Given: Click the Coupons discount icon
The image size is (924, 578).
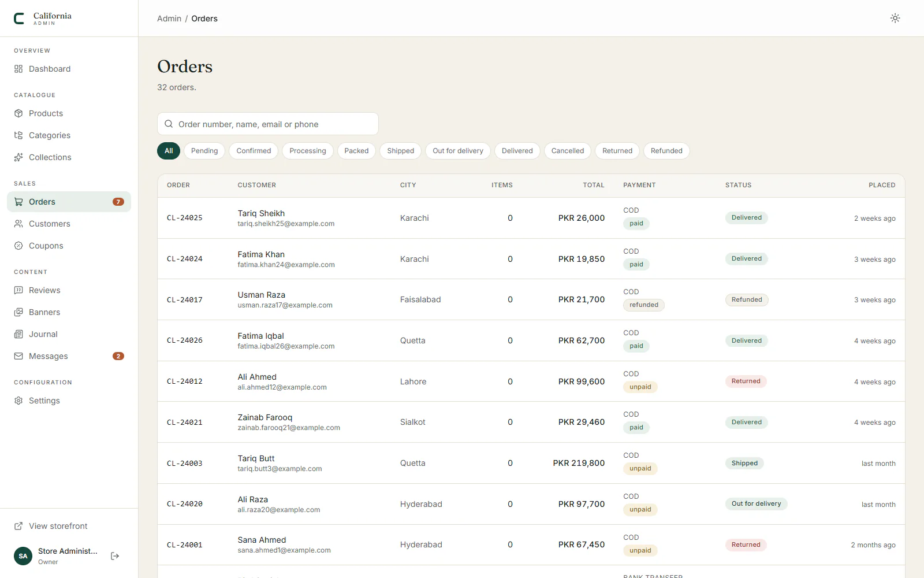Looking at the screenshot, I should [x=18, y=246].
